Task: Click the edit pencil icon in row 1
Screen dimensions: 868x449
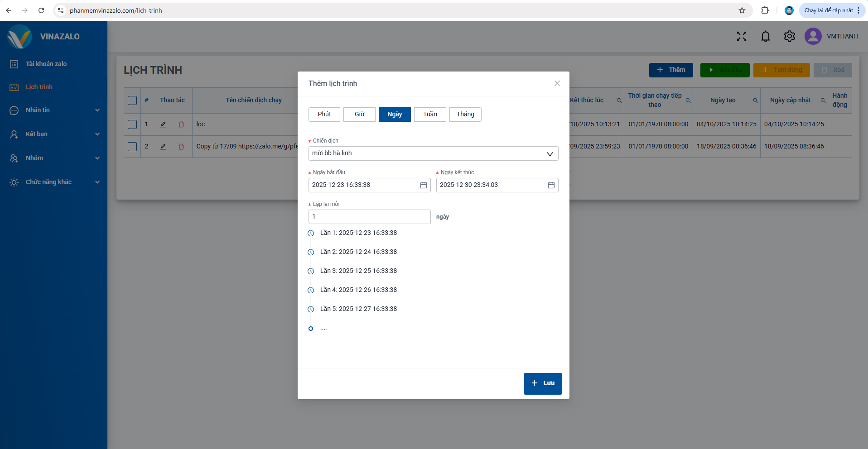Action: click(163, 124)
